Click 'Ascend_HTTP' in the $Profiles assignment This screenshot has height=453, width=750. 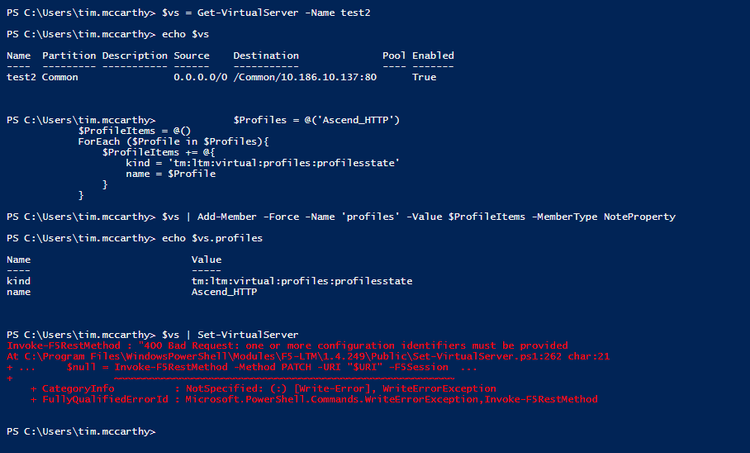pyautogui.click(x=363, y=120)
